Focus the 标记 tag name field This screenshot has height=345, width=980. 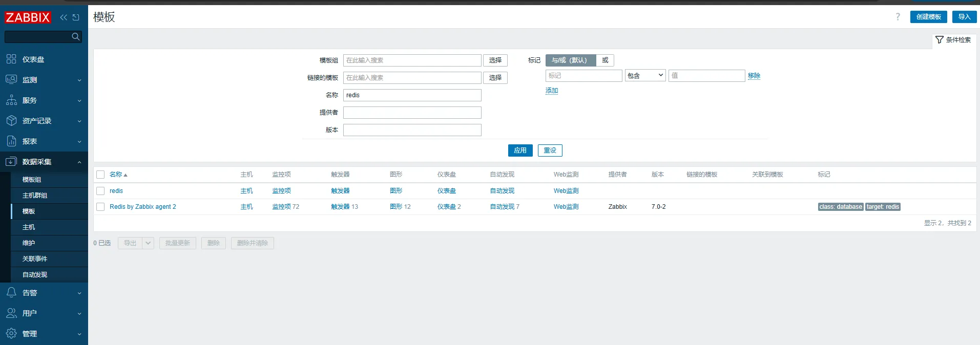click(584, 76)
